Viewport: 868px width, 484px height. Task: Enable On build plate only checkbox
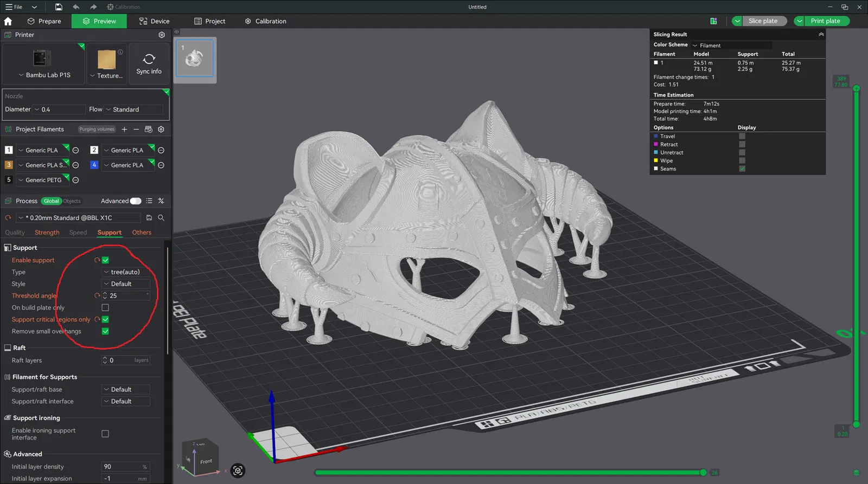point(105,308)
